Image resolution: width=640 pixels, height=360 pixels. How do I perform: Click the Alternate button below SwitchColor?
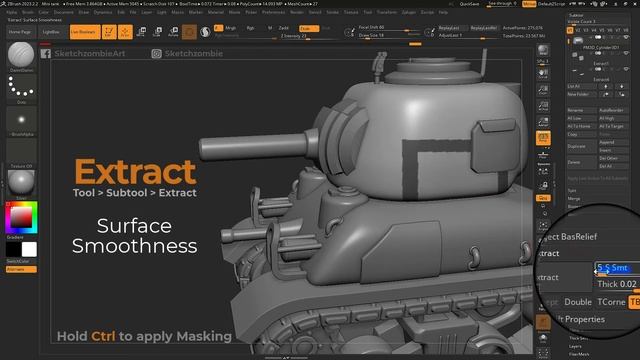click(21, 269)
